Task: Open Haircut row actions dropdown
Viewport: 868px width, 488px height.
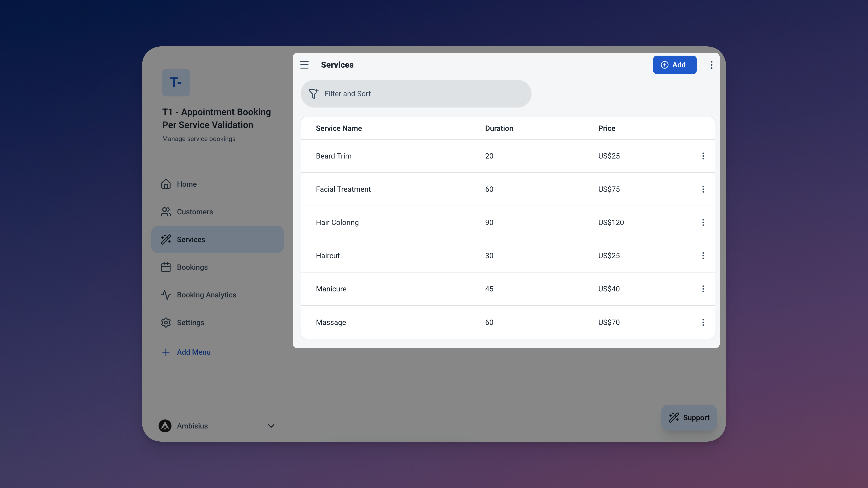Action: click(x=703, y=256)
